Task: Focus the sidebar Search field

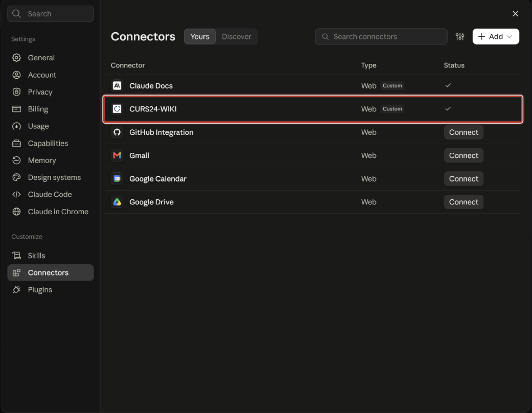Action: coord(51,14)
